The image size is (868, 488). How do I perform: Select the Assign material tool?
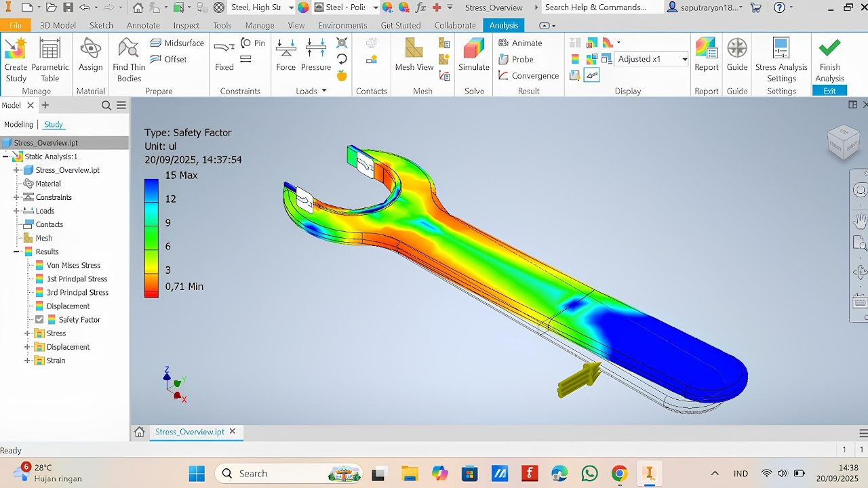tap(90, 55)
